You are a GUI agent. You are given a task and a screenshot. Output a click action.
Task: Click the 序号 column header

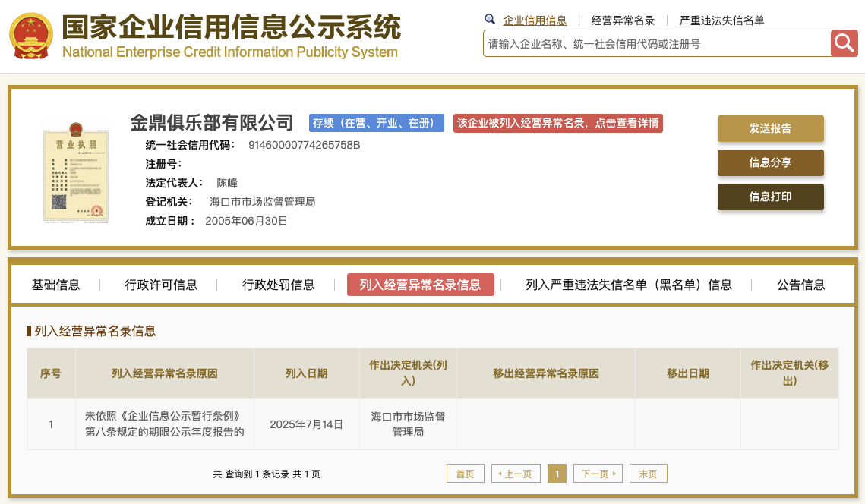click(51, 373)
